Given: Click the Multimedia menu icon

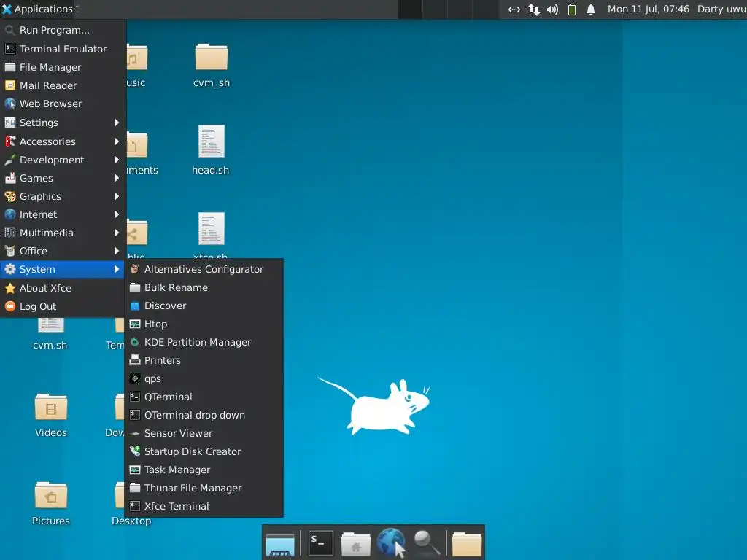Looking at the screenshot, I should (10, 233).
